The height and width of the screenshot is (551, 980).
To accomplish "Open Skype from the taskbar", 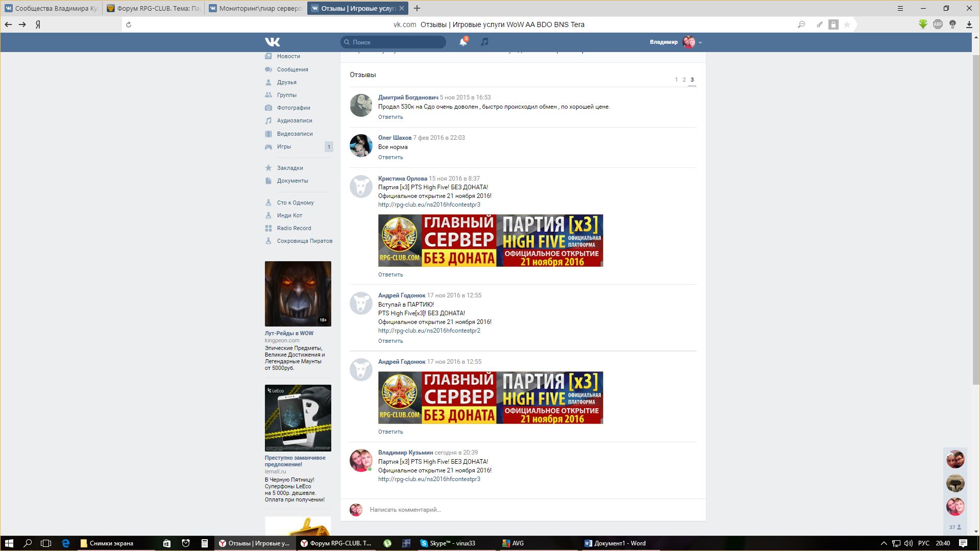I will coord(448,543).
